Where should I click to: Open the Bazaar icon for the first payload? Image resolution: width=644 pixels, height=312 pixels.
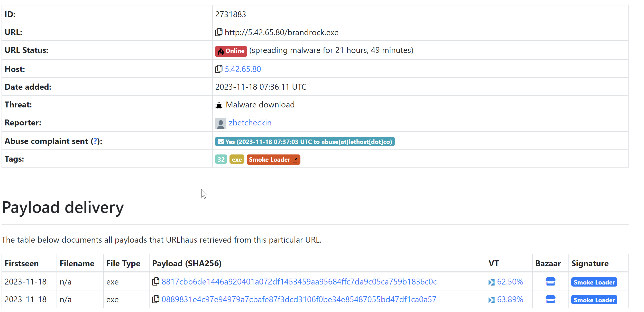(550, 282)
